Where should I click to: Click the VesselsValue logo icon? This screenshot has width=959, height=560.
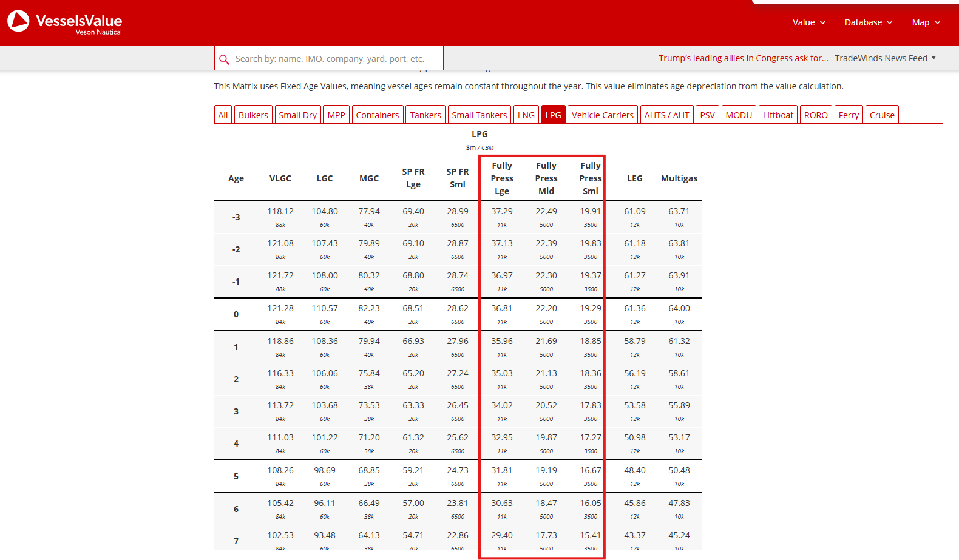(x=18, y=21)
